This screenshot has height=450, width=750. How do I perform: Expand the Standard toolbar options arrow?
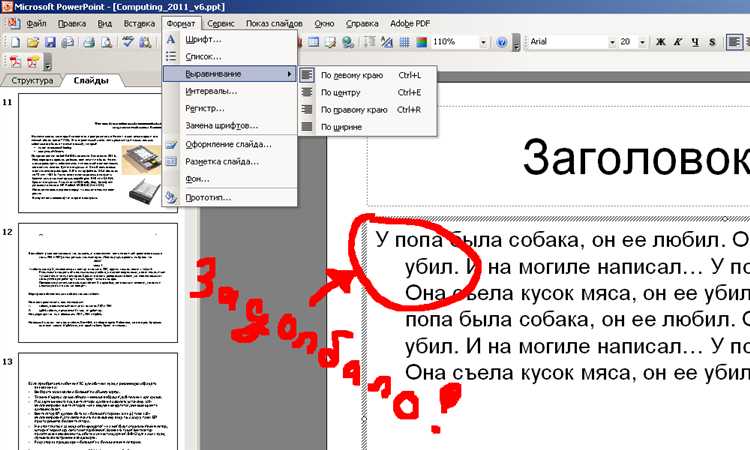(516, 43)
